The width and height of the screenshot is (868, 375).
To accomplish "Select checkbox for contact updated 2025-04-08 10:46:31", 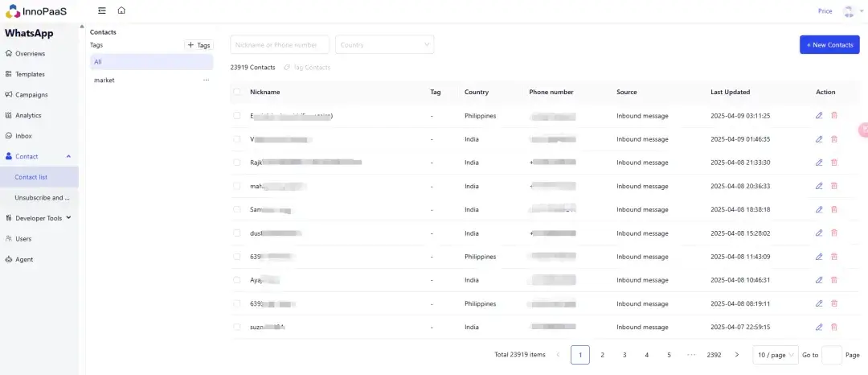I will [237, 280].
